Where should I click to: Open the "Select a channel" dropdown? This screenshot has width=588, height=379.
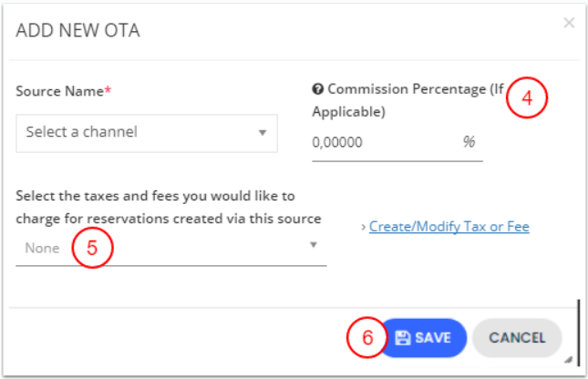tap(137, 132)
